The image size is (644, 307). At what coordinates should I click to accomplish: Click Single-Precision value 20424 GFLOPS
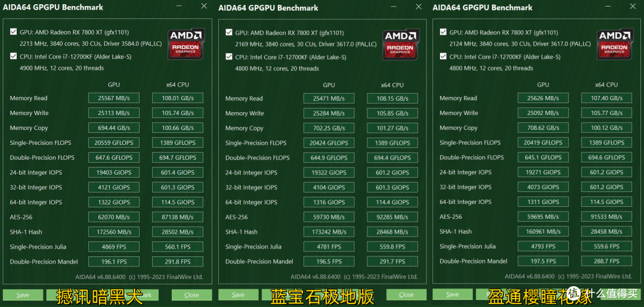pos(329,143)
